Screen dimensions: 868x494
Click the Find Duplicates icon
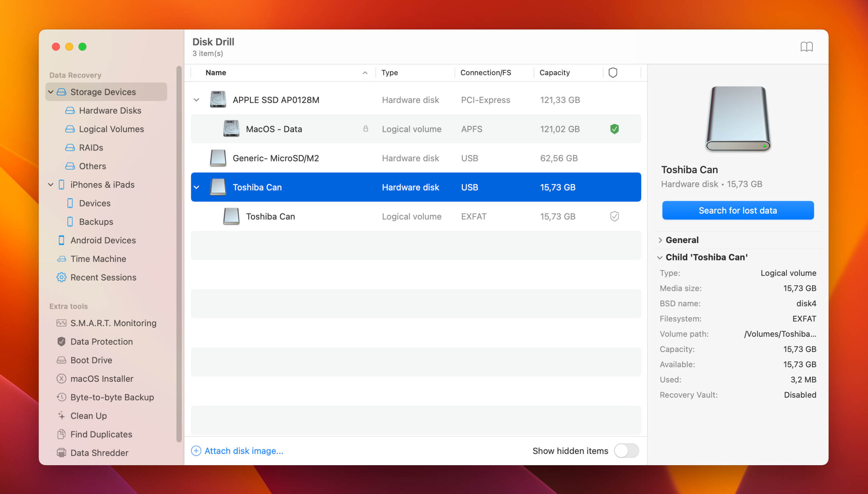61,434
